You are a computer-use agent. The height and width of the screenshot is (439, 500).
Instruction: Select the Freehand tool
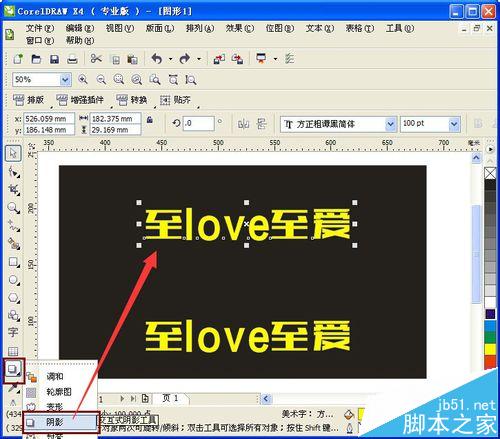pos(13,226)
